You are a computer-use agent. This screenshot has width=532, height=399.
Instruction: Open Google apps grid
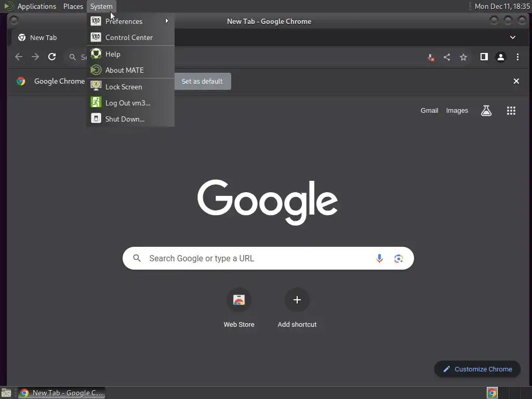tap(511, 111)
